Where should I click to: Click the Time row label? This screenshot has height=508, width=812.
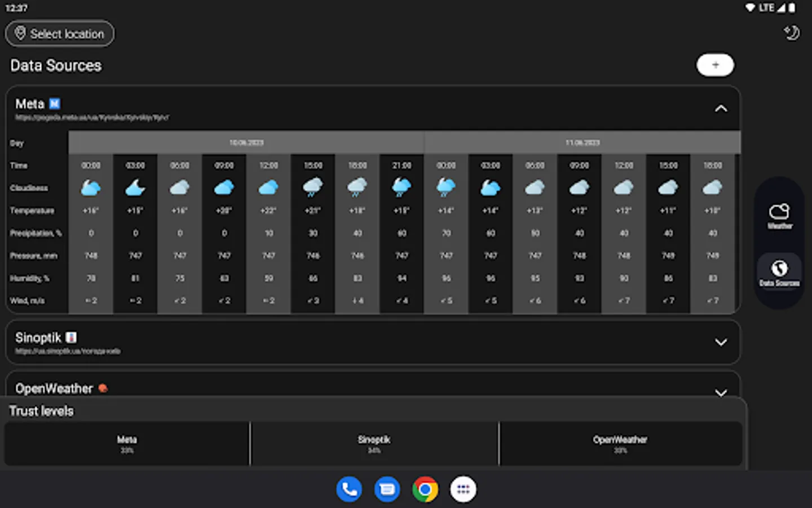point(19,165)
